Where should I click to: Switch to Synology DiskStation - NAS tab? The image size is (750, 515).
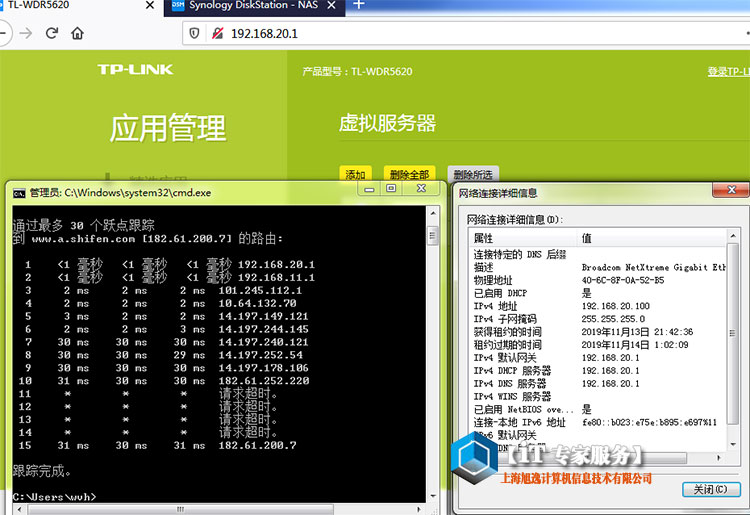pos(254,6)
